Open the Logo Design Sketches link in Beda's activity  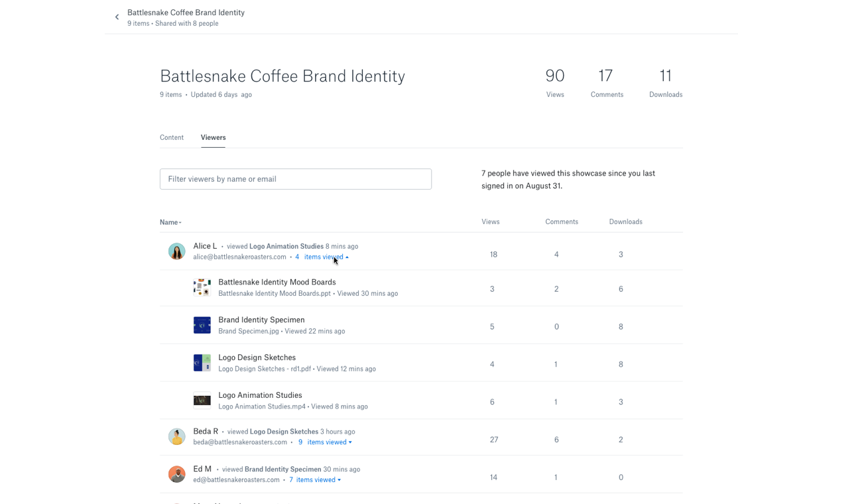tap(284, 432)
